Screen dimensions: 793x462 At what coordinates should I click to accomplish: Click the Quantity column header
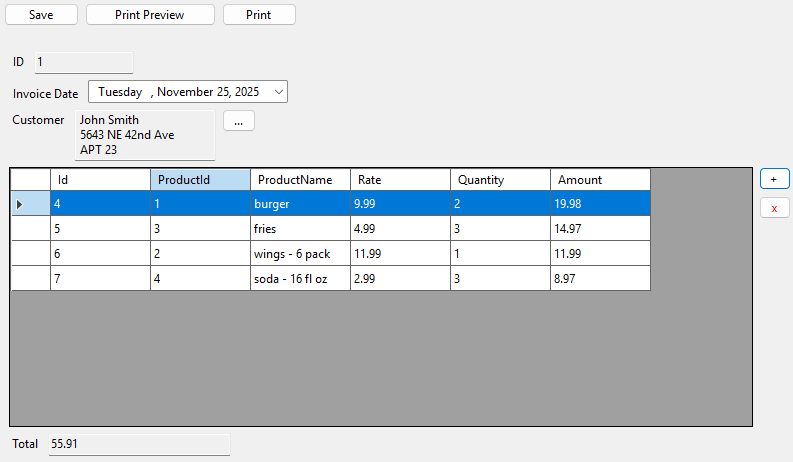(500, 180)
